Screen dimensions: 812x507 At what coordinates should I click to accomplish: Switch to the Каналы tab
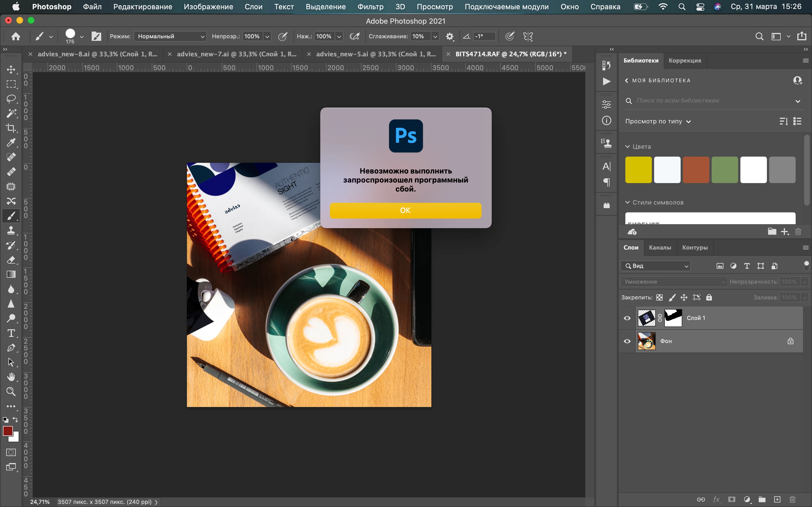pos(660,248)
